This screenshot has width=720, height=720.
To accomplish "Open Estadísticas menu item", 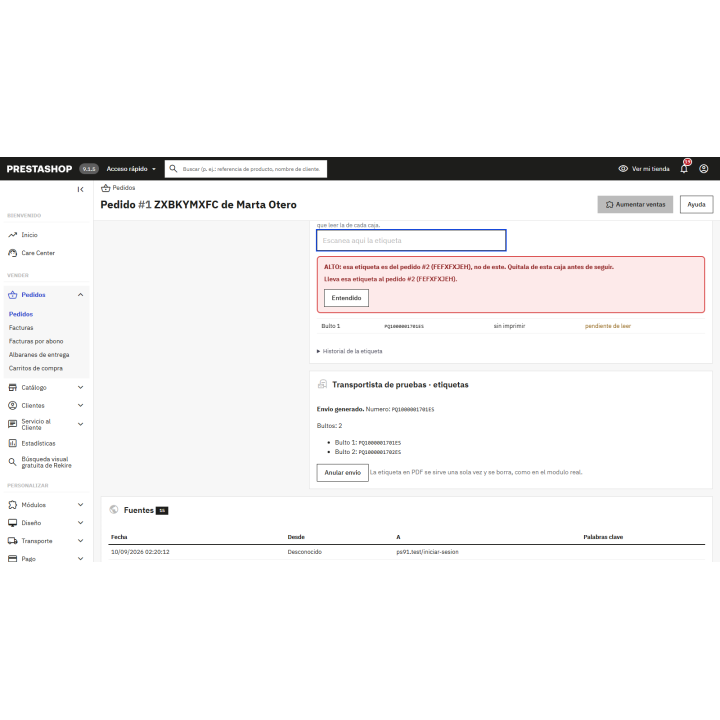I will [x=38, y=444].
